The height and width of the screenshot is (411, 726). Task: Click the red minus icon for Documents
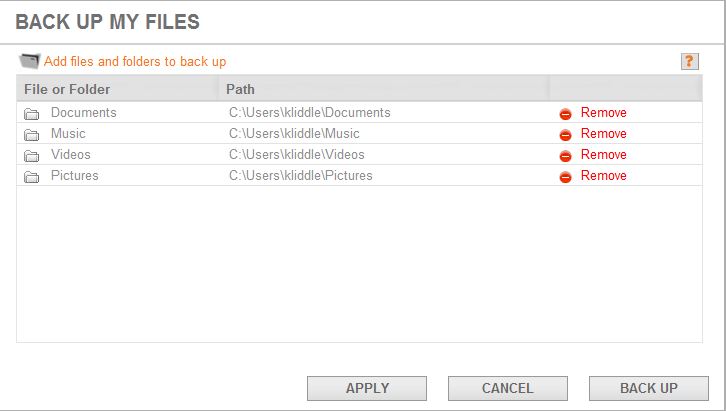point(565,114)
